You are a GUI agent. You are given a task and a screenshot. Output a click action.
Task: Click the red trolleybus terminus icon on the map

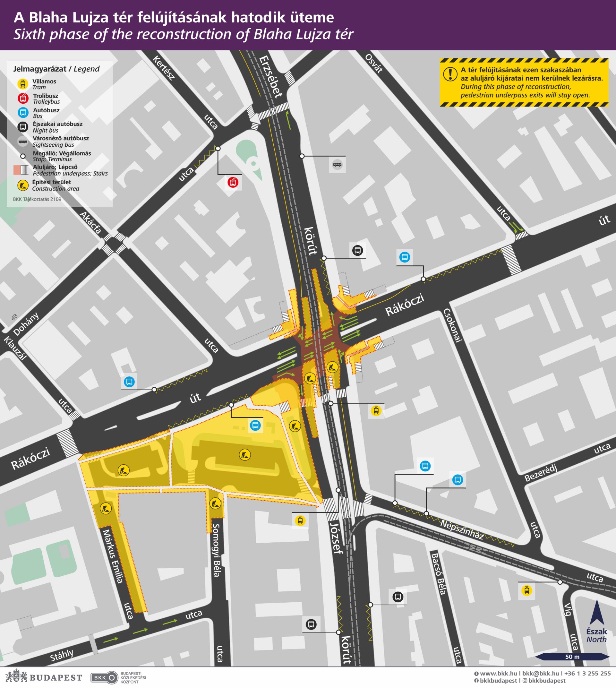[x=233, y=182]
